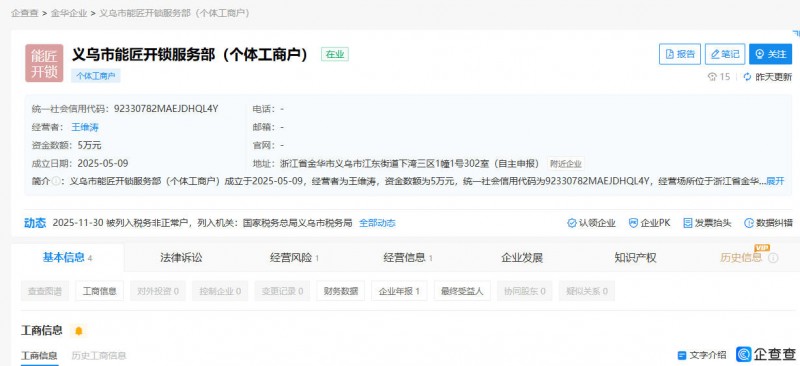Click the 资金数额 value 5万元
The height and width of the screenshot is (366, 800).
pyautogui.click(x=89, y=145)
